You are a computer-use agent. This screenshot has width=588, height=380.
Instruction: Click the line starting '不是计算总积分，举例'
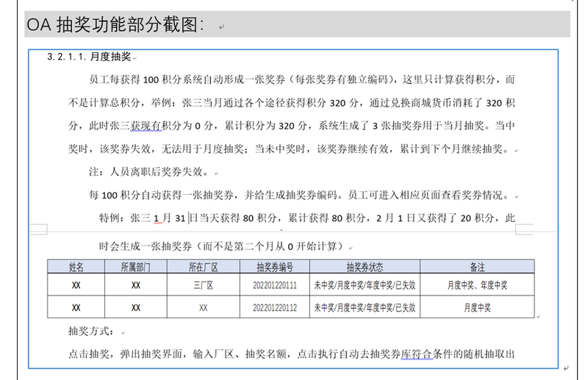pos(291,103)
